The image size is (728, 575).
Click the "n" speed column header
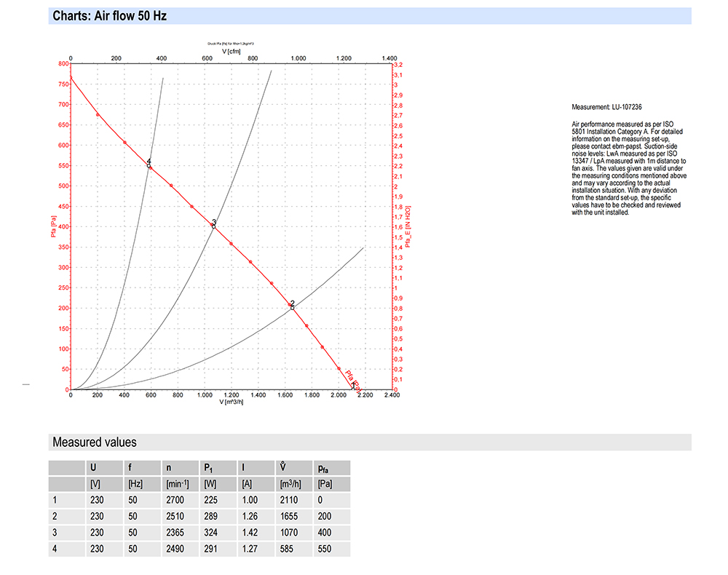click(168, 468)
